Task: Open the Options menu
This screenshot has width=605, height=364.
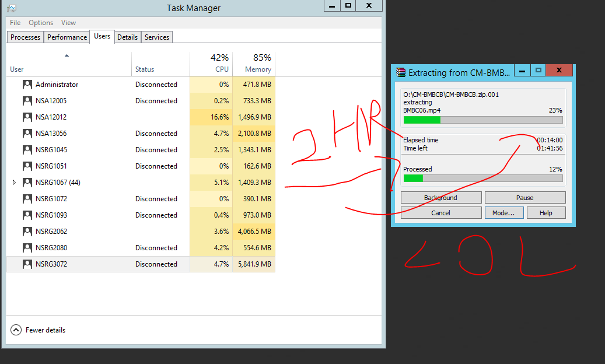Action: pos(40,23)
